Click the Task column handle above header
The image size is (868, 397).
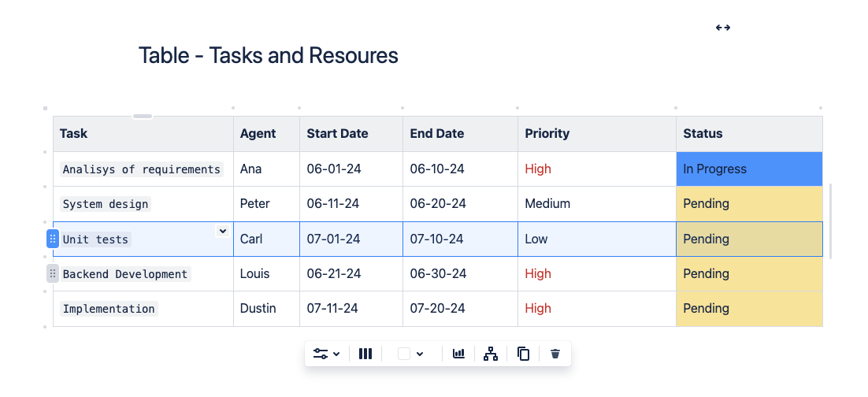(143, 117)
